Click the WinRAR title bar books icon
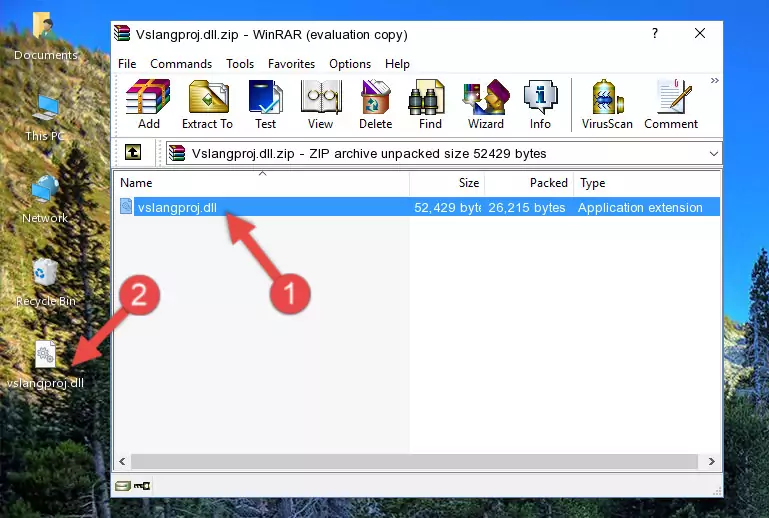 pyautogui.click(x=122, y=33)
